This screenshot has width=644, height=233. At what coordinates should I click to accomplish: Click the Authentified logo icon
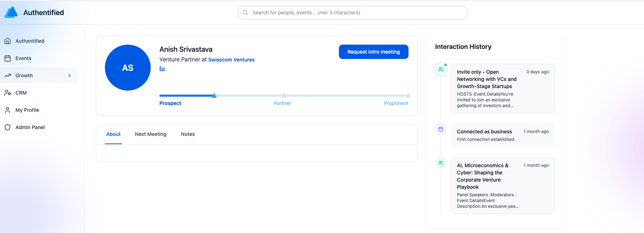[x=11, y=12]
